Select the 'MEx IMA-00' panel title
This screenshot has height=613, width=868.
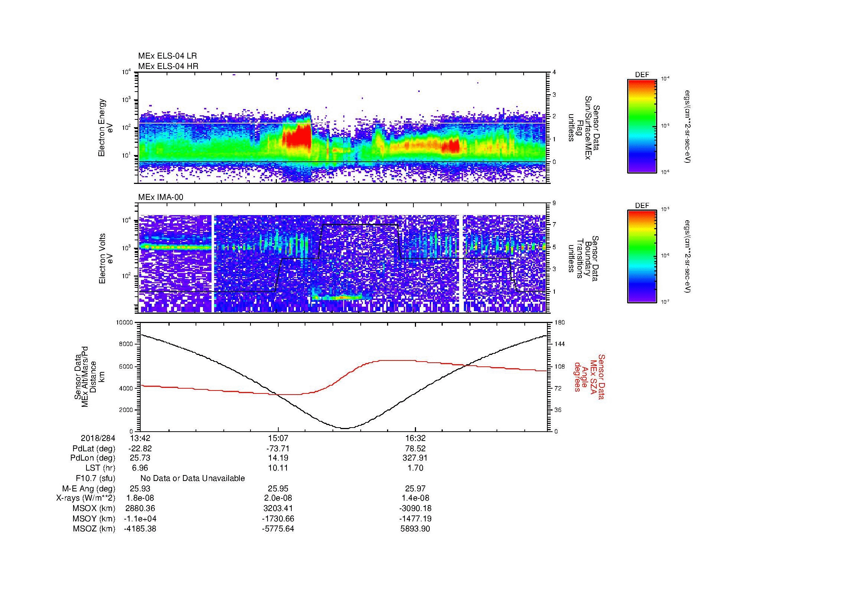click(x=161, y=197)
